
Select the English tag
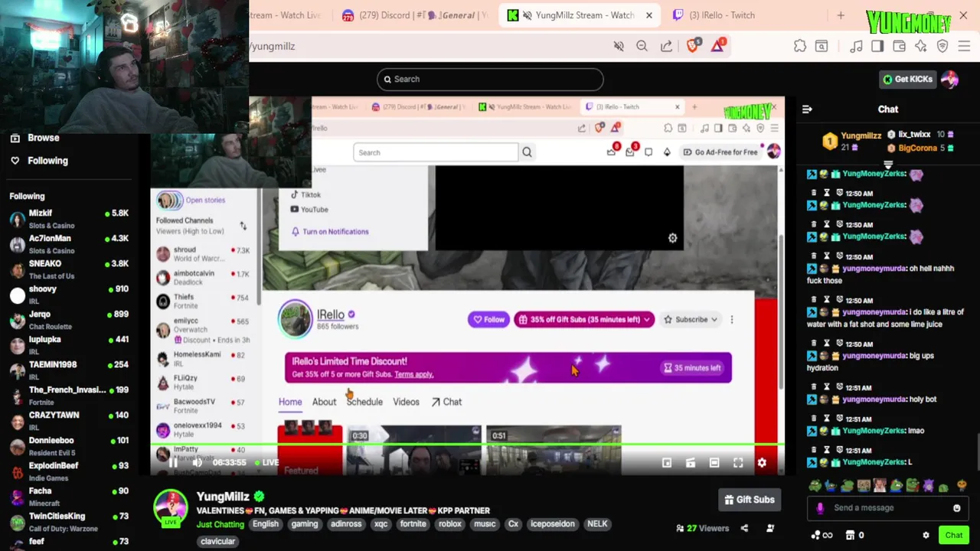click(x=266, y=524)
